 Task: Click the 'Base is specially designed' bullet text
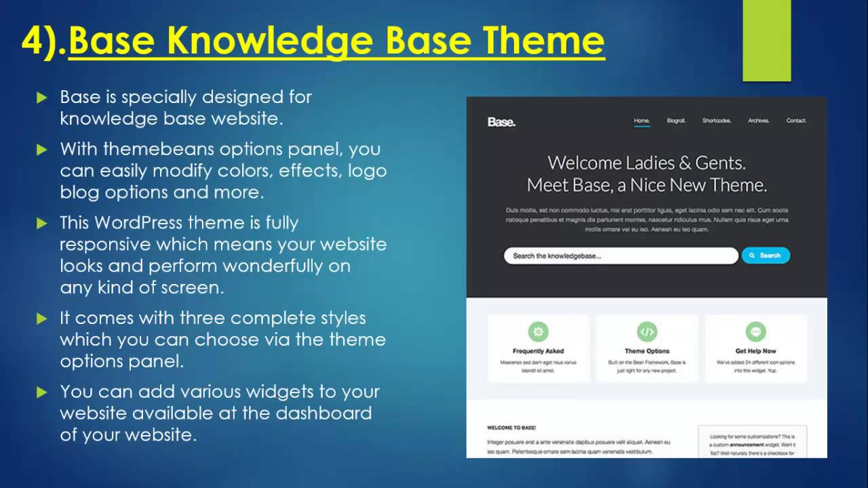(x=185, y=107)
